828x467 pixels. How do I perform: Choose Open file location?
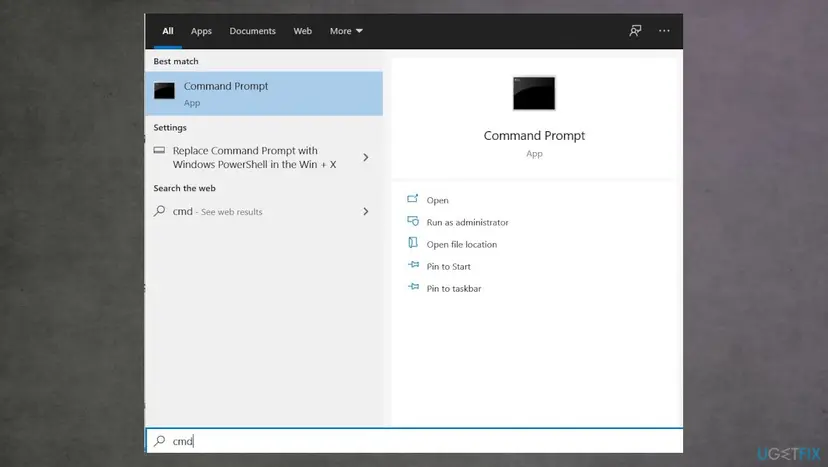462,245
